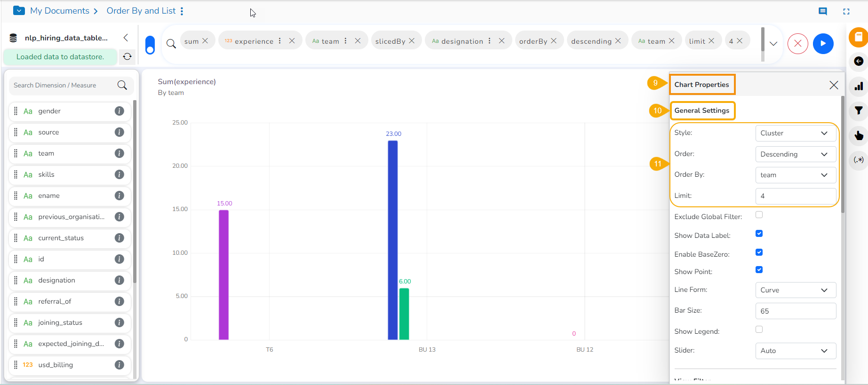This screenshot has height=385, width=868.
Task: Remove the orderBy chip from the query
Action: click(554, 41)
